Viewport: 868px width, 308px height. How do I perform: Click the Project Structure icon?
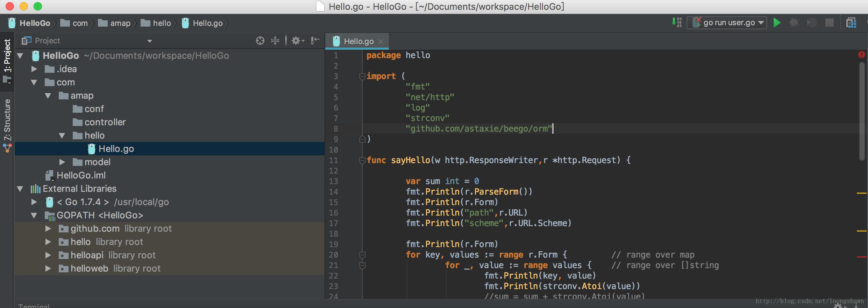pos(851,23)
